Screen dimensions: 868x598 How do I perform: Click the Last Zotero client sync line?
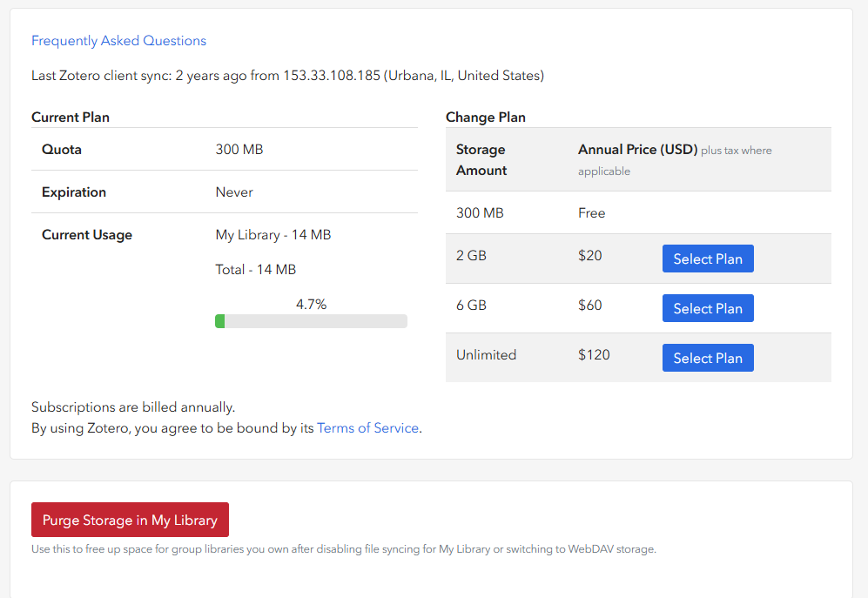coord(287,76)
